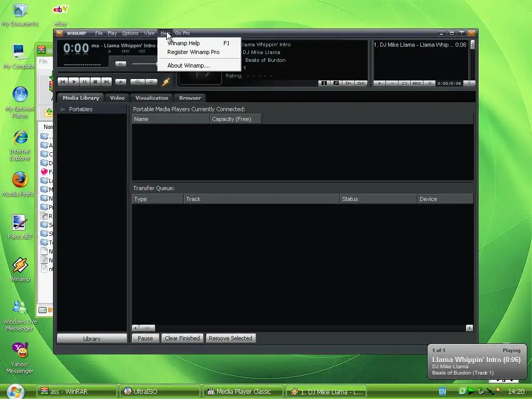Click the playlist select button
This screenshot has width=532, height=399.
pos(404,83)
